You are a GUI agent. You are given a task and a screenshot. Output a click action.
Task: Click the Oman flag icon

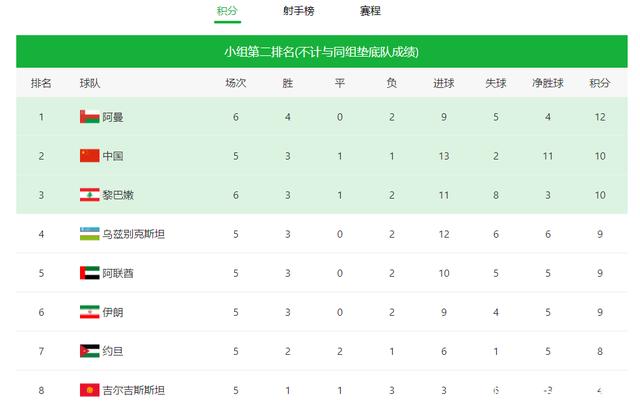89,117
